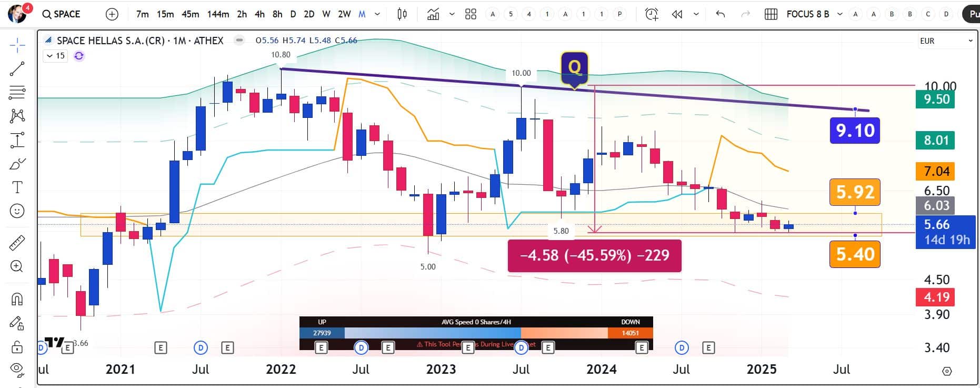Hide all drawings with the eye icon
This screenshot has height=388, width=980.
point(17,370)
